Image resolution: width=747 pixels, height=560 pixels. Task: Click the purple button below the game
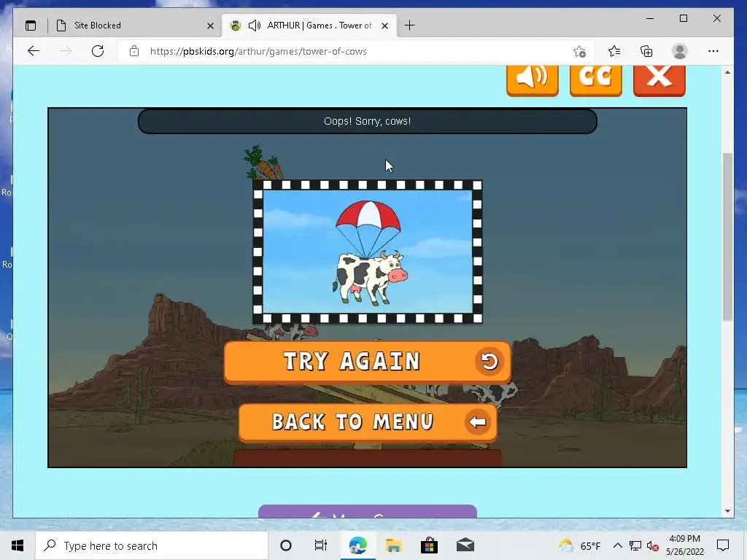coord(368,511)
